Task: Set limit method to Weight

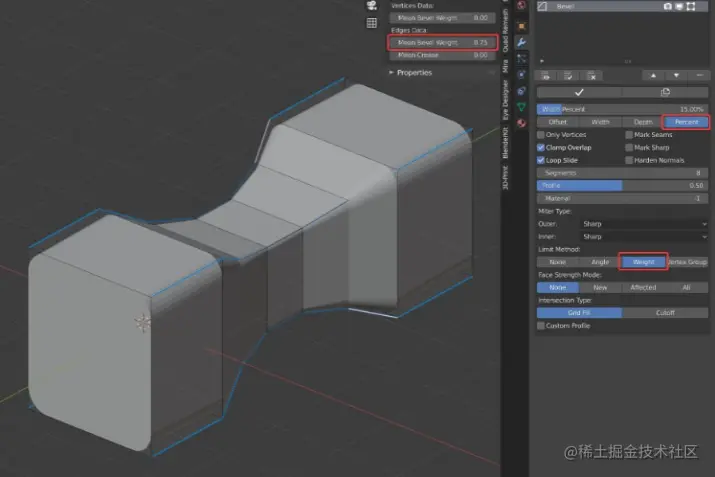Action: [643, 262]
